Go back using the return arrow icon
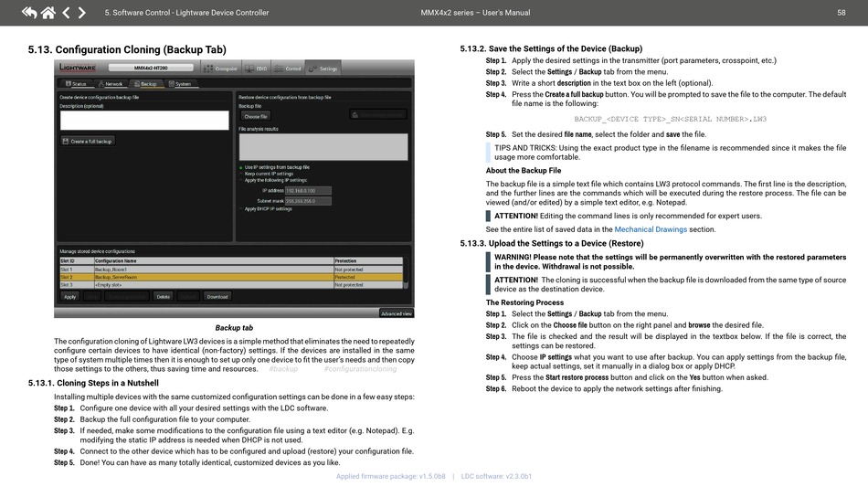Image resolution: width=868 pixels, height=487 pixels. (29, 12)
